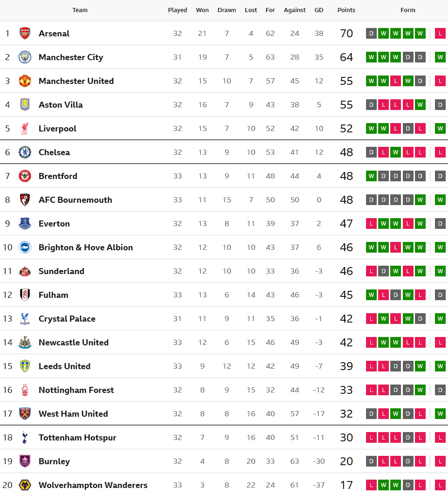Click the Crystal Palace club badge
This screenshot has width=448, height=495.
tap(25, 318)
